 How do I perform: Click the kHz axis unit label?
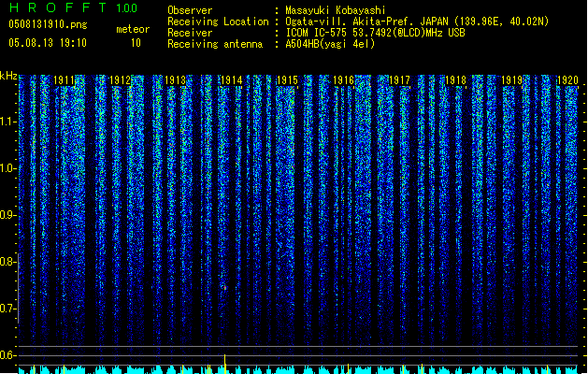(8, 76)
